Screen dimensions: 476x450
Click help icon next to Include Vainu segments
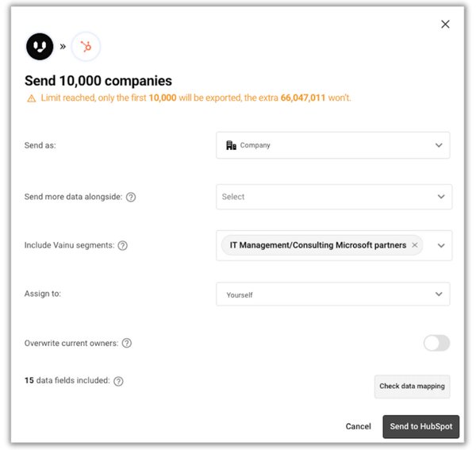point(123,246)
